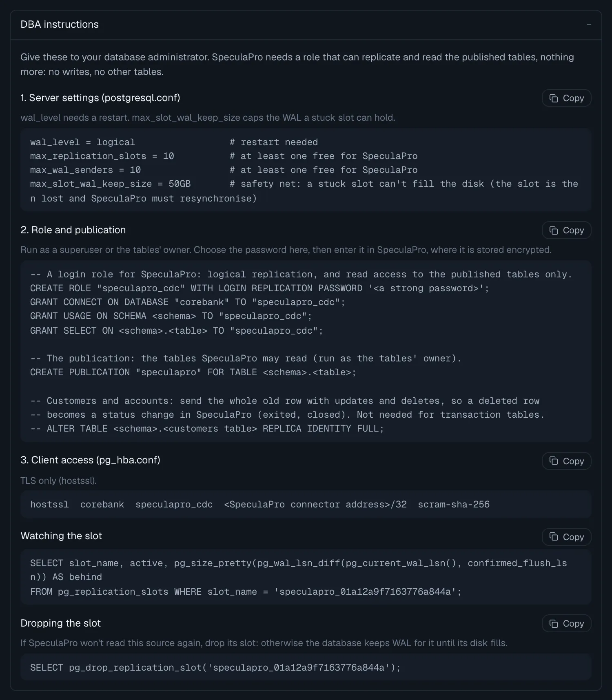Viewport: 612px width, 700px height.
Task: Click the '3. Client access (pg_hba.conf)' heading
Action: [90, 460]
